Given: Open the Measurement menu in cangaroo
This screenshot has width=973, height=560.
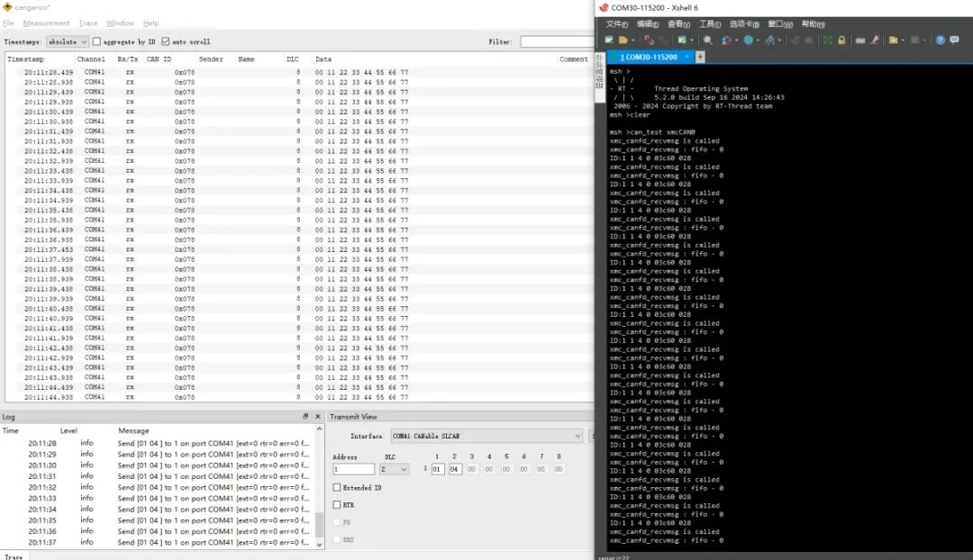Looking at the screenshot, I should (46, 23).
